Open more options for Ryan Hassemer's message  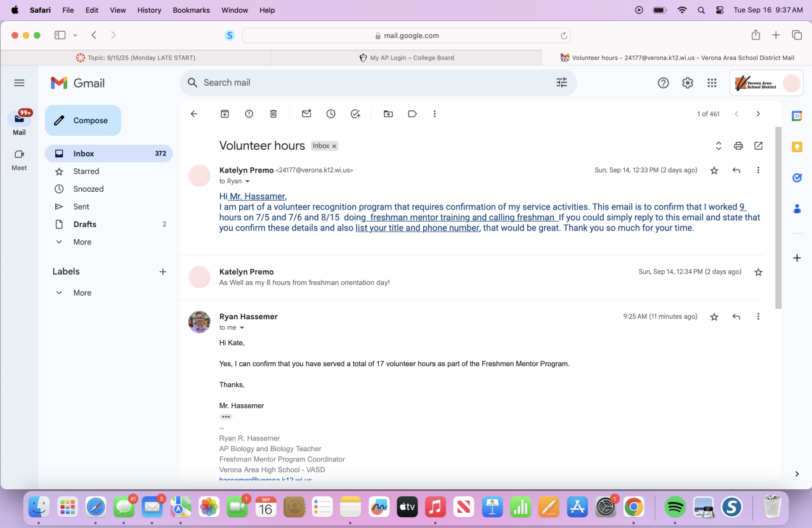[758, 317]
